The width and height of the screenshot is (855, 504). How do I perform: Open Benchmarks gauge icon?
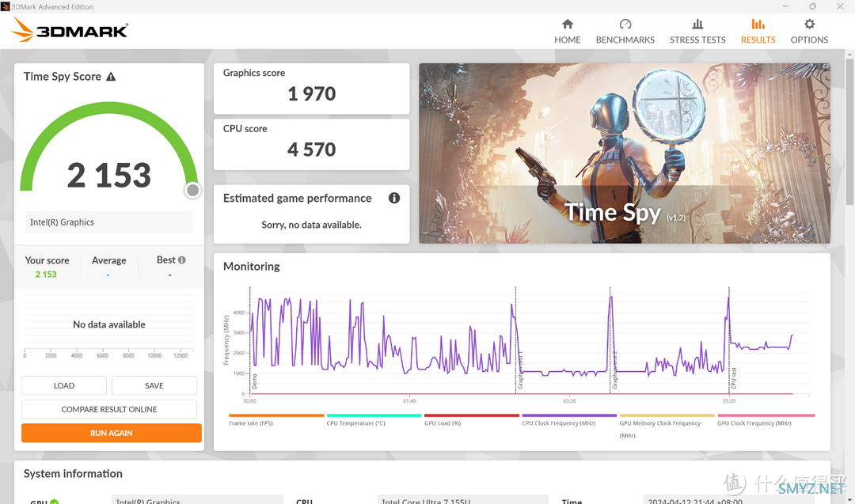pyautogui.click(x=625, y=24)
